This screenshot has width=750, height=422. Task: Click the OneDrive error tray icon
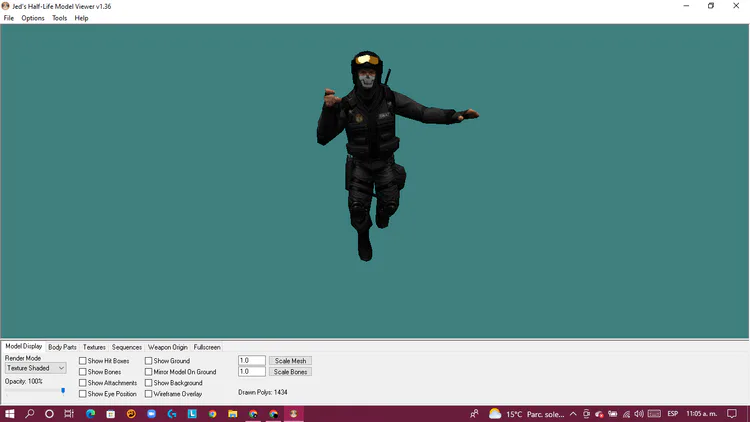(599, 414)
